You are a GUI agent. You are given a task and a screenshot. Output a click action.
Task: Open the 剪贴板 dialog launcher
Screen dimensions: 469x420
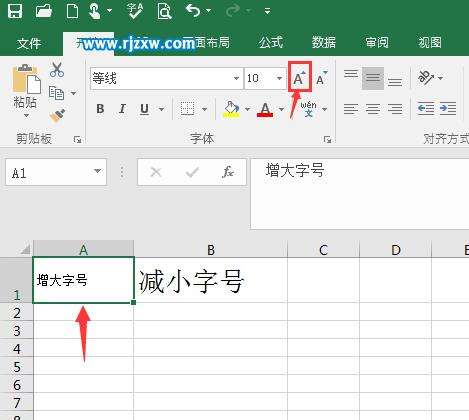point(77,139)
